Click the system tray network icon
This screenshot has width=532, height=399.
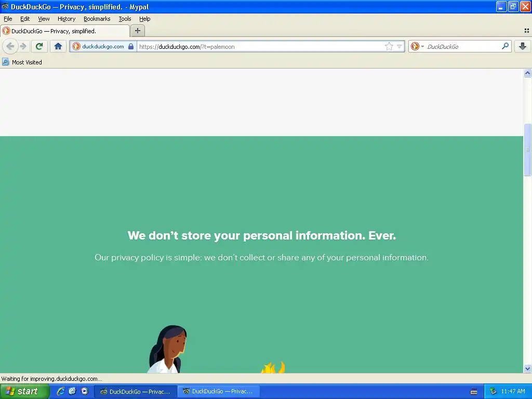tap(493, 392)
